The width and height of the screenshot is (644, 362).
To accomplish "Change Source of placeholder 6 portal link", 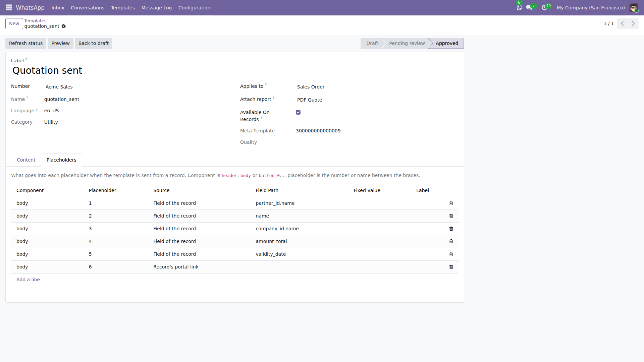I will coord(202,267).
